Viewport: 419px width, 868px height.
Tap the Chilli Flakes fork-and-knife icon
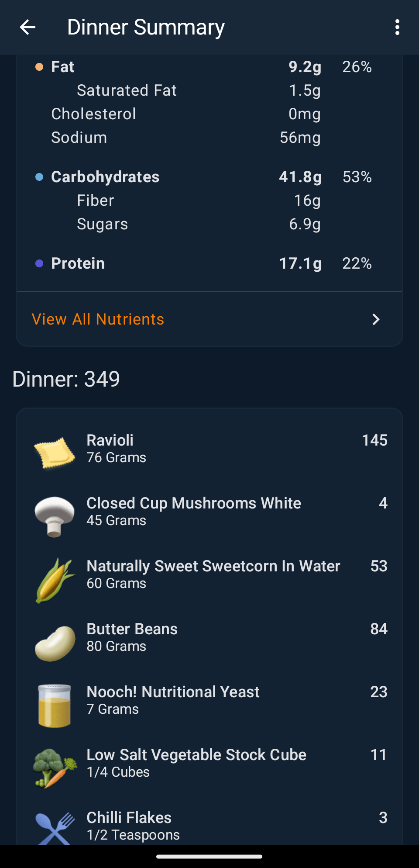pos(55,828)
